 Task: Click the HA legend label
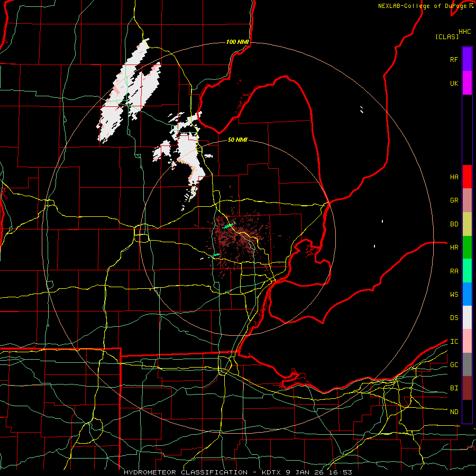point(454,177)
